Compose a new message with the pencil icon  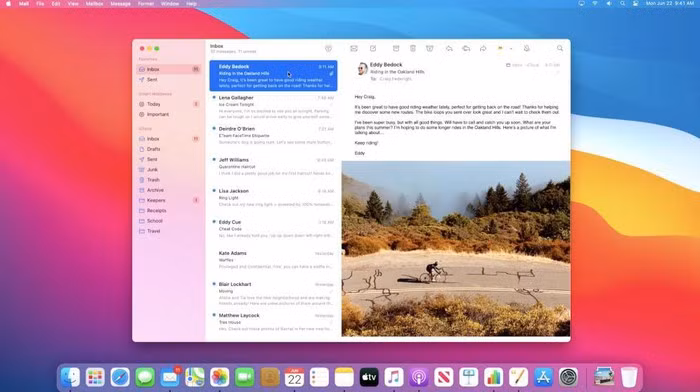click(x=373, y=48)
